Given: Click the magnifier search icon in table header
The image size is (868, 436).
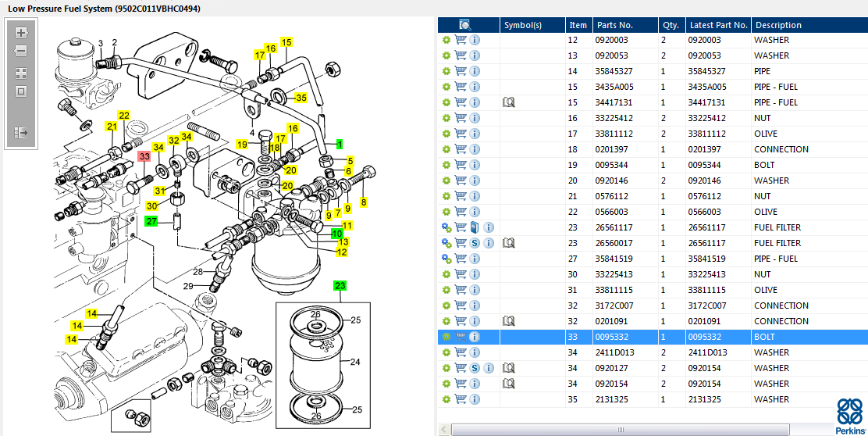Looking at the screenshot, I should [x=465, y=25].
